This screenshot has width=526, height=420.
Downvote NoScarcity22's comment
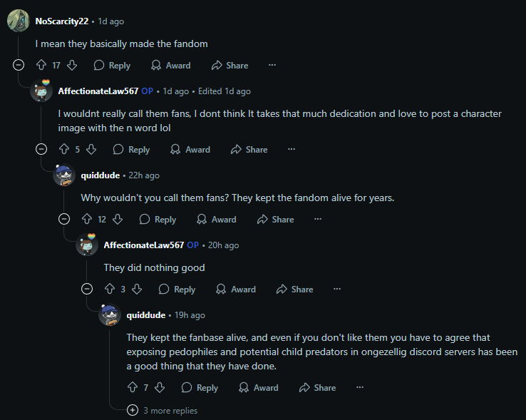pos(72,66)
